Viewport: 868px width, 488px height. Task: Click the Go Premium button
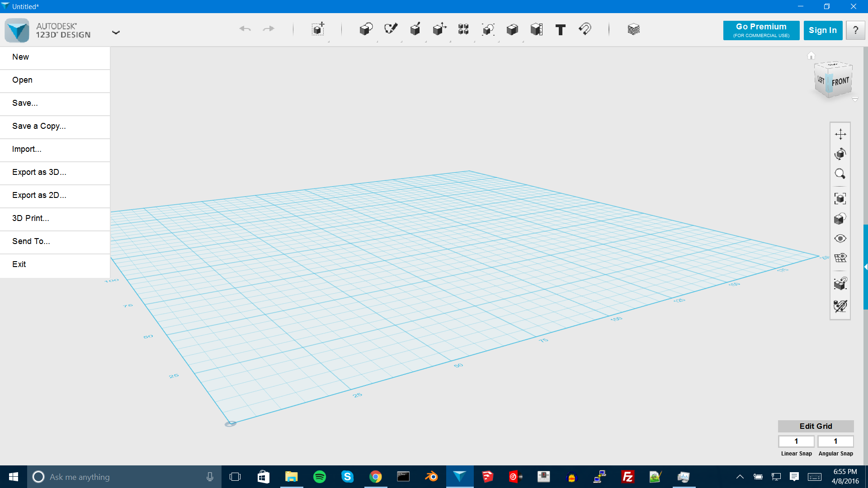[761, 30]
